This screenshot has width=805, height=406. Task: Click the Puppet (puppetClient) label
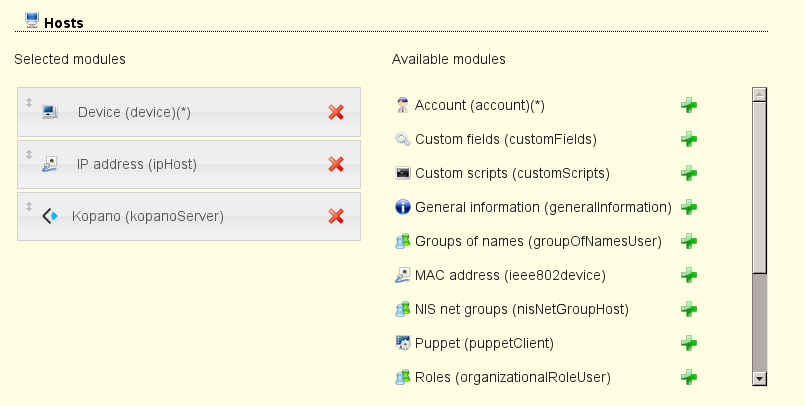point(484,343)
